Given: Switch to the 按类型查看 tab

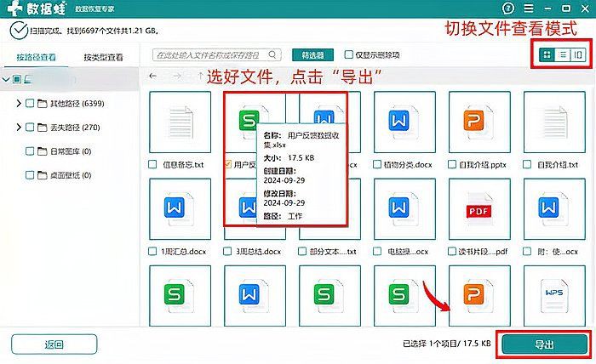Looking at the screenshot, I should 103,57.
